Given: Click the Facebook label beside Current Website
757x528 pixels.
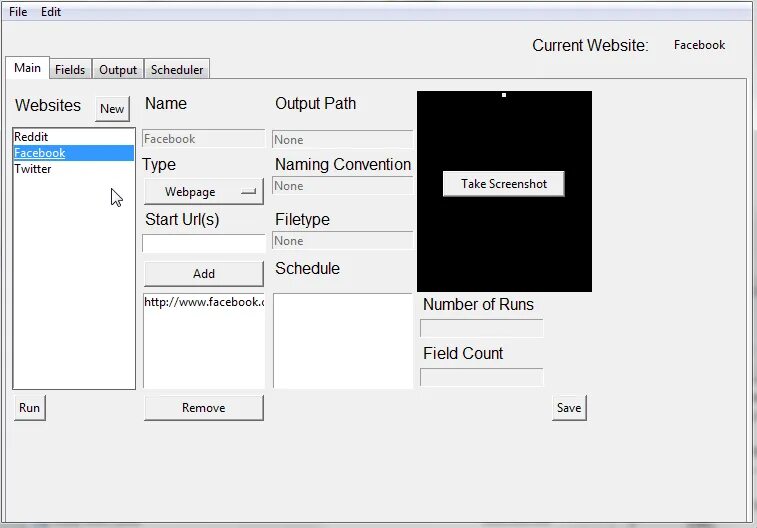Looking at the screenshot, I should pos(700,45).
